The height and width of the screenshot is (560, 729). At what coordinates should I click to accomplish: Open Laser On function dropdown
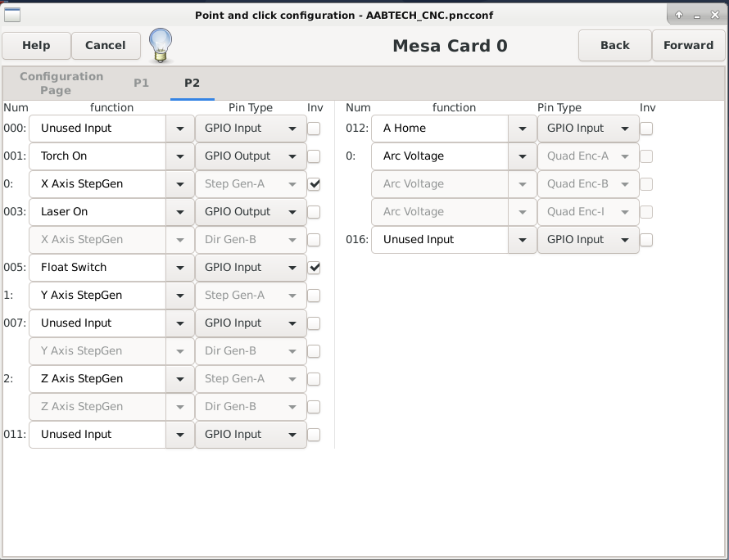pyautogui.click(x=180, y=212)
